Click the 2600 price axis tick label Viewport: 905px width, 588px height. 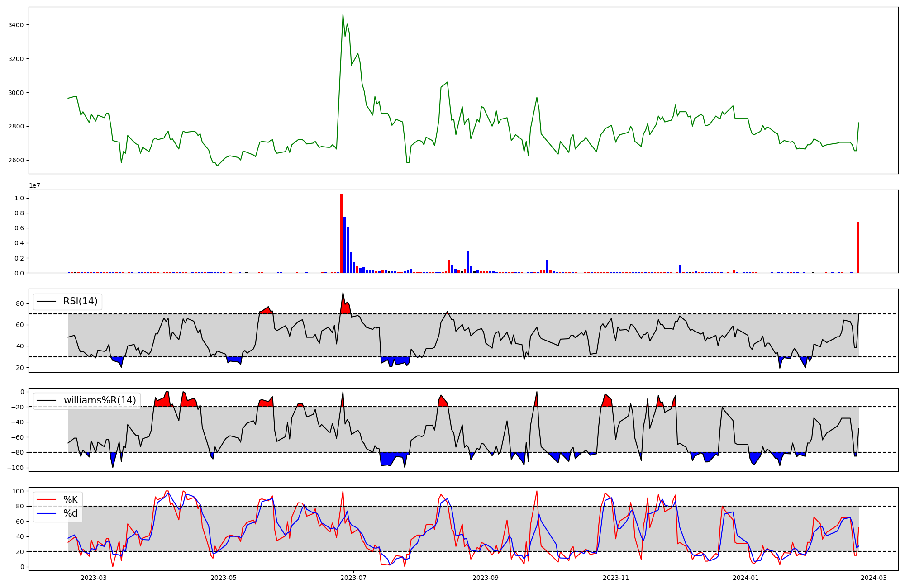(16, 160)
